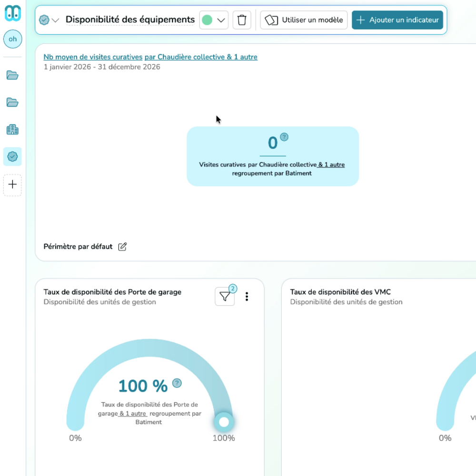
Task: Open filter icon on Porte de garage card
Action: click(x=225, y=296)
